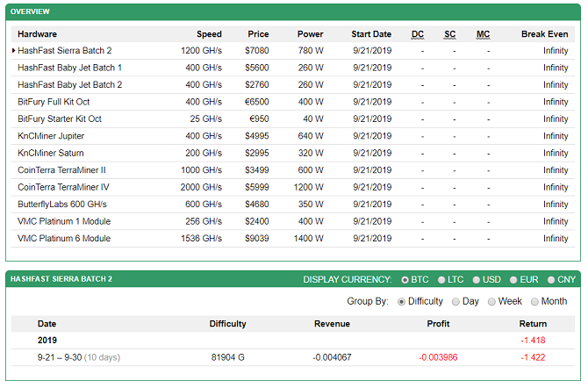This screenshot has height=388, width=588.
Task: Click the Difficulty column header
Action: (227, 324)
